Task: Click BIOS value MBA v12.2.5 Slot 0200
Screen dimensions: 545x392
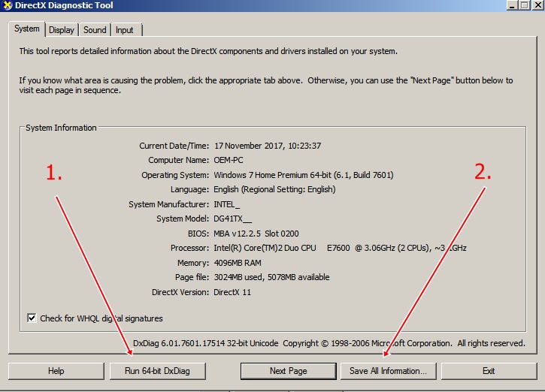Action: point(256,234)
